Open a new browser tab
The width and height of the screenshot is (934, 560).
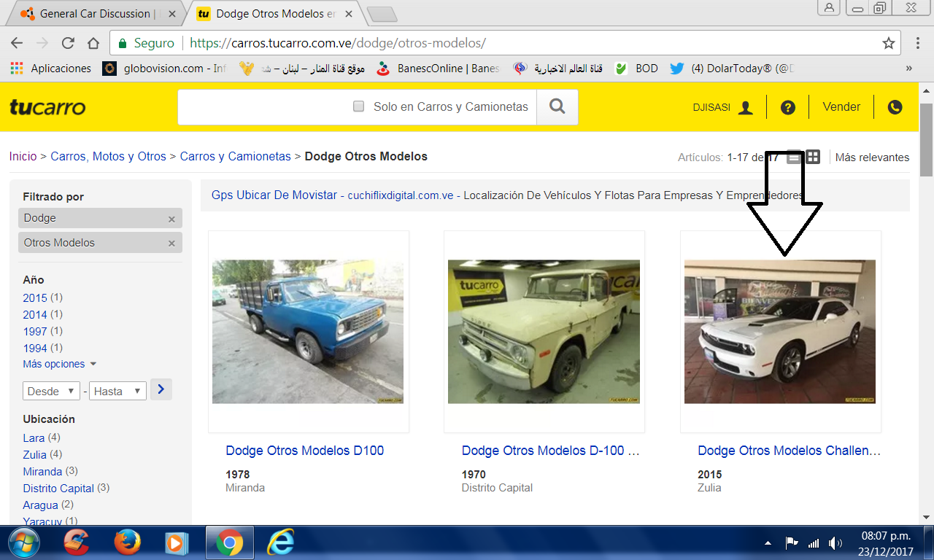click(381, 13)
